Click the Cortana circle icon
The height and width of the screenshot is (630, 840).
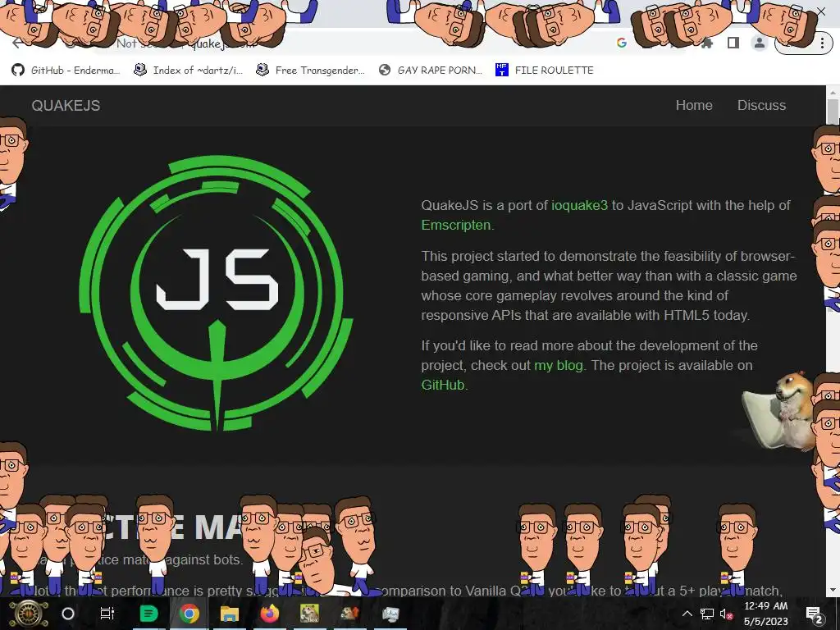tap(68, 614)
